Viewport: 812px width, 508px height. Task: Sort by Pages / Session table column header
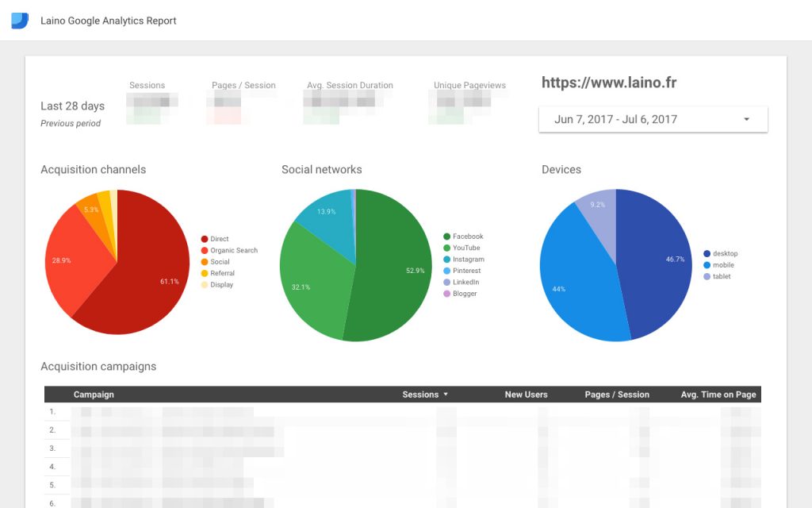[x=617, y=394]
